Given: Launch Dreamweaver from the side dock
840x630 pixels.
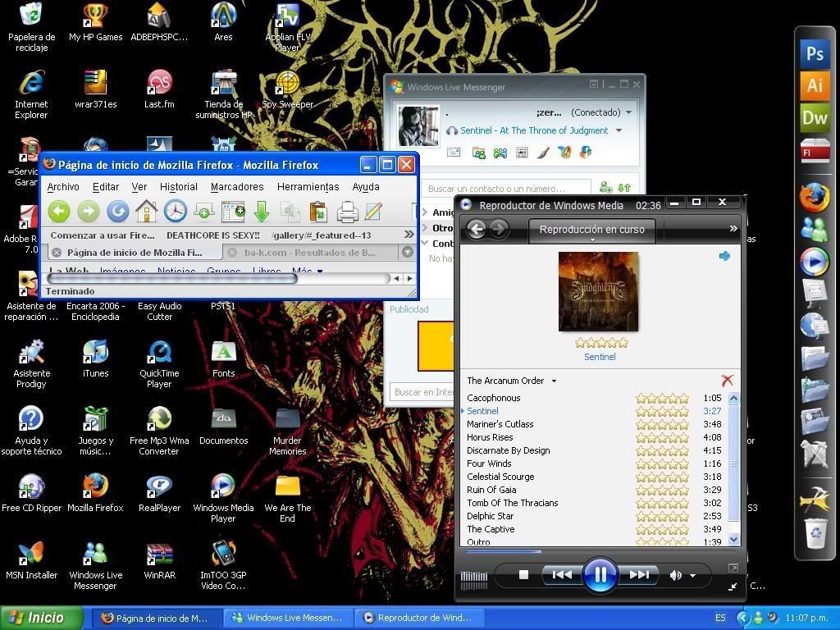Looking at the screenshot, I should pos(815,118).
